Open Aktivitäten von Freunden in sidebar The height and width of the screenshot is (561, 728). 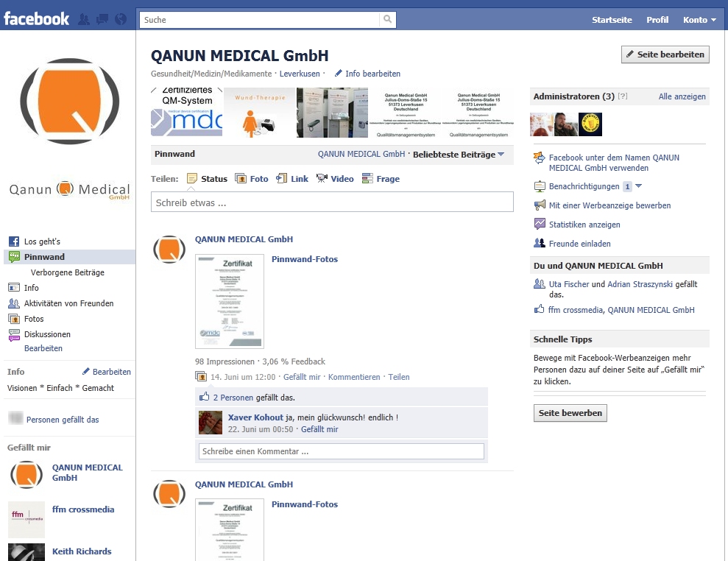pyautogui.click(x=70, y=303)
